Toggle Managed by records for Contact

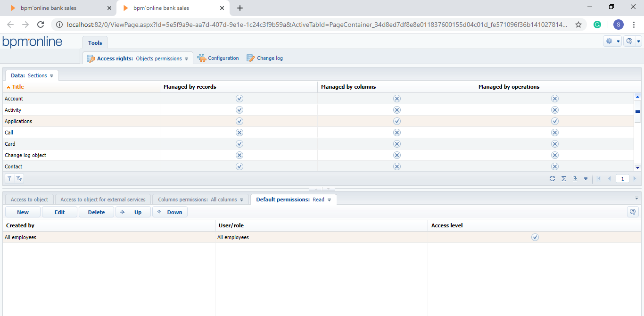pos(239,166)
